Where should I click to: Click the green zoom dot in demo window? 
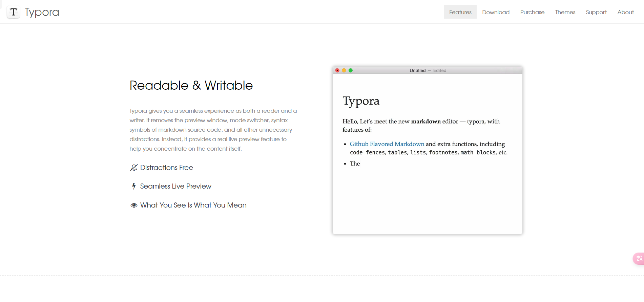pos(351,70)
